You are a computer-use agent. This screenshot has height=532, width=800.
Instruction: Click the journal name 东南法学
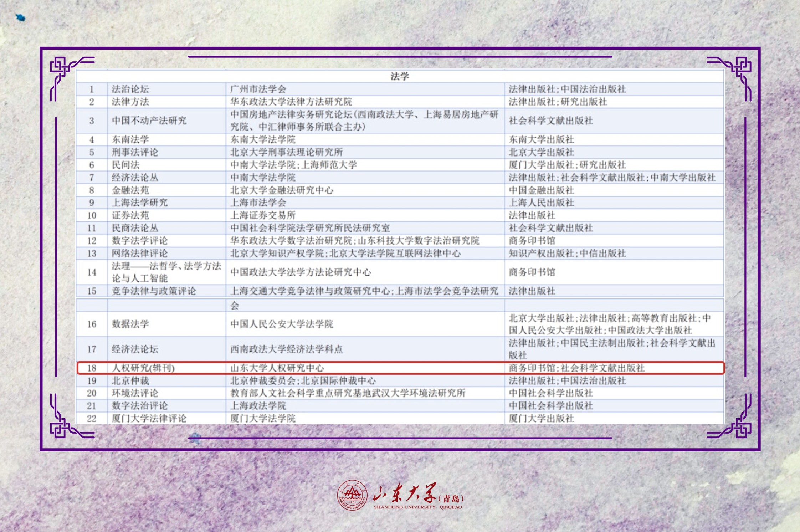coord(130,139)
